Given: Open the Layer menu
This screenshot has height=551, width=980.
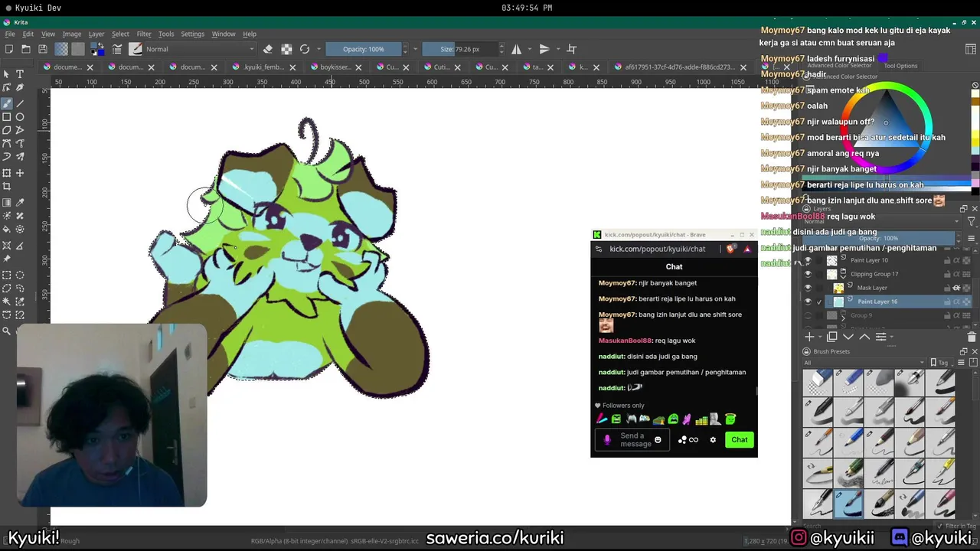Looking at the screenshot, I should pyautogui.click(x=96, y=34).
